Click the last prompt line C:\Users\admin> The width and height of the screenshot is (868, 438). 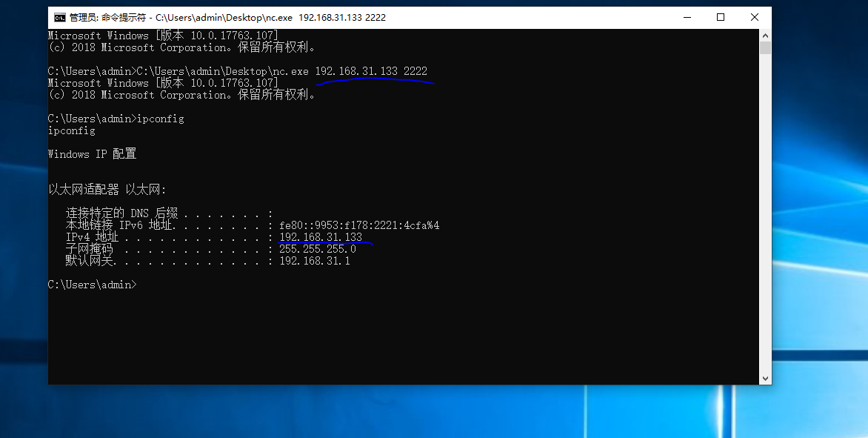92,285
